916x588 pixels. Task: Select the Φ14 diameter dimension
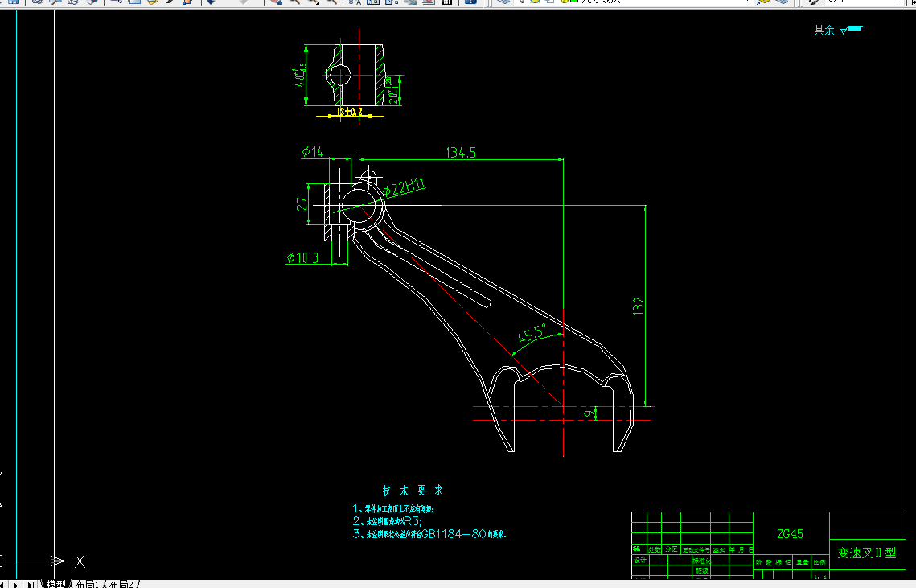point(313,152)
